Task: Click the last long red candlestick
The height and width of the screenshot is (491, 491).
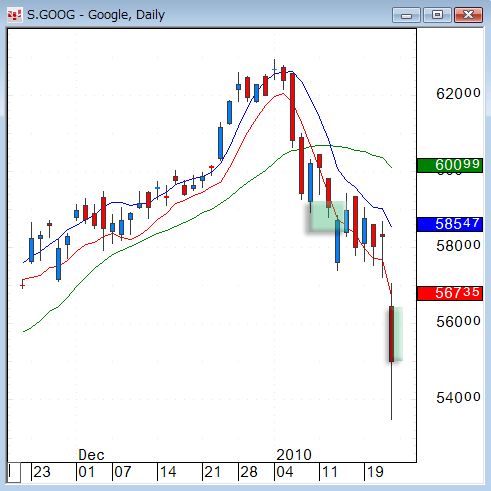Action: pyautogui.click(x=392, y=334)
